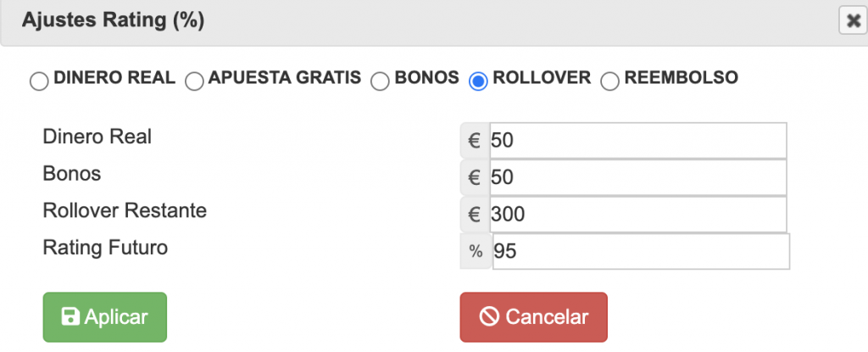Image resolution: width=868 pixels, height=352 pixels.
Task: Click the ban circle icon on Cancelar
Action: (x=489, y=317)
